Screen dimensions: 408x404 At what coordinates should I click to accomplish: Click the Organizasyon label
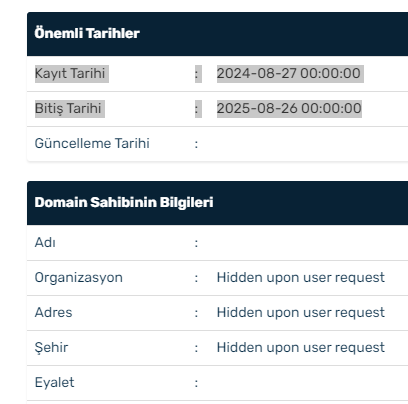tap(79, 277)
